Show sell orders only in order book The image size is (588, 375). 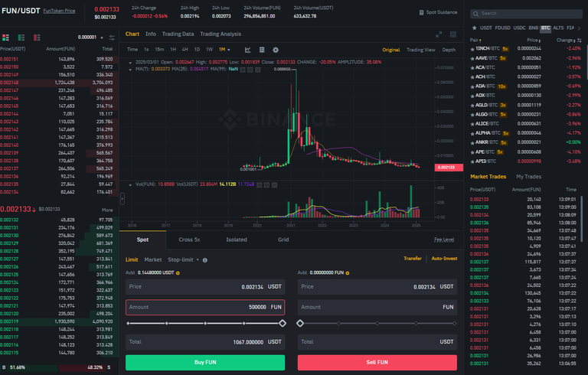point(37,37)
